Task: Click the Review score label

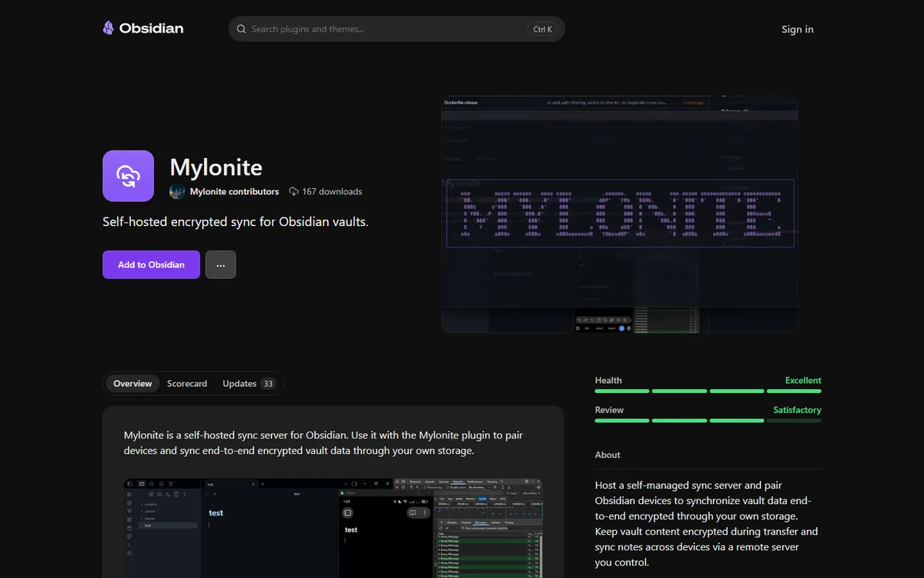Action: click(609, 410)
